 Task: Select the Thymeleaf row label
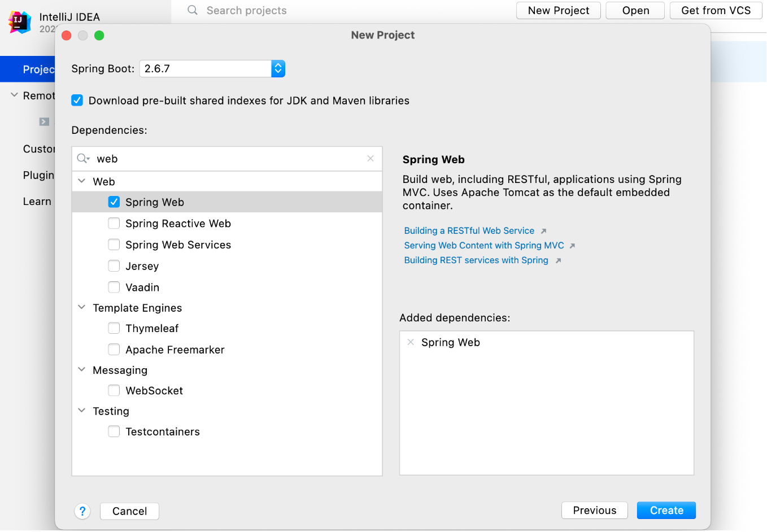[x=152, y=328]
